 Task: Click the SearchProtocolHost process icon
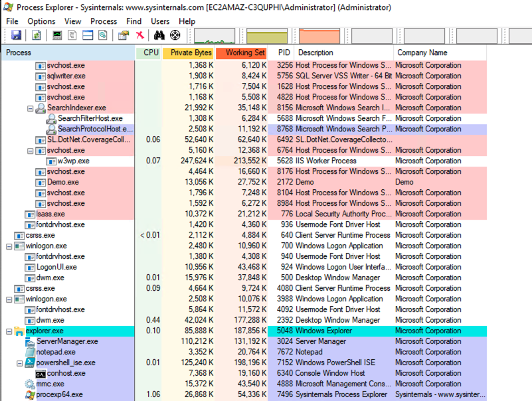51,129
